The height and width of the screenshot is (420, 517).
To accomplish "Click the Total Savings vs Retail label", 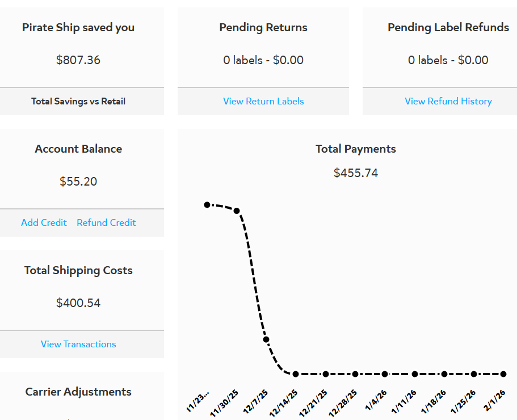I will pyautogui.click(x=78, y=102).
